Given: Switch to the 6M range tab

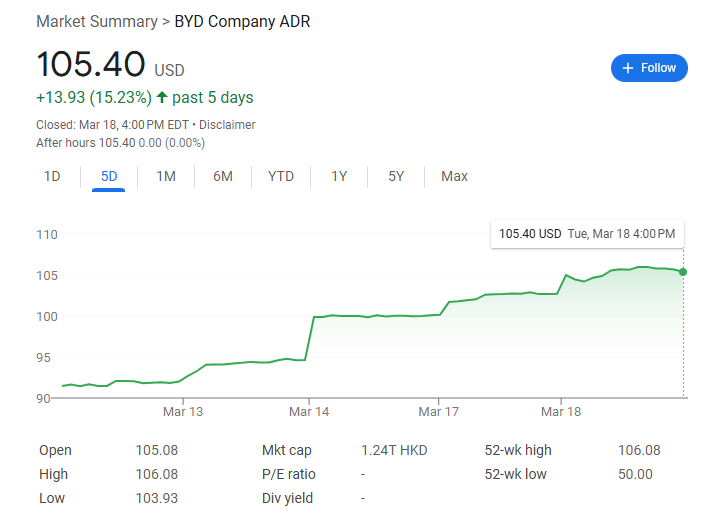Looking at the screenshot, I should (x=223, y=177).
